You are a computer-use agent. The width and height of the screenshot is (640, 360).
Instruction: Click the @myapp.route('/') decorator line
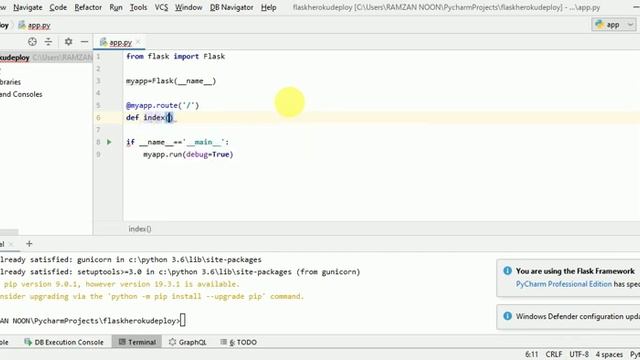pos(162,105)
